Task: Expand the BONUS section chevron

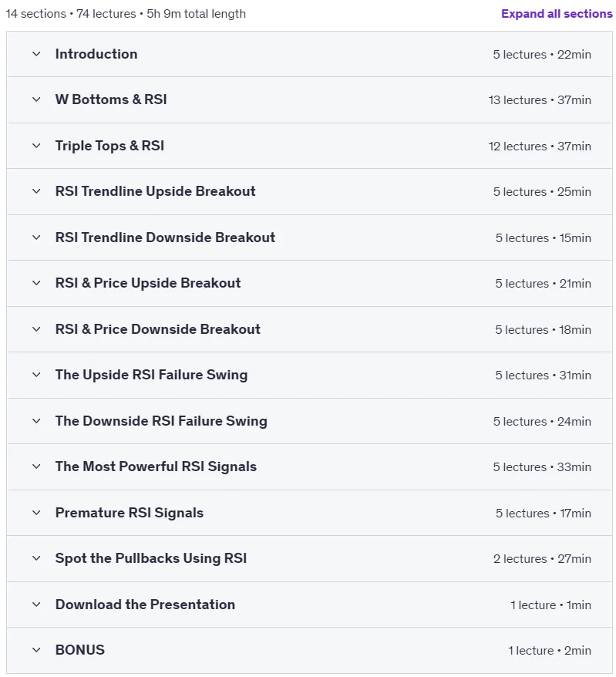Action: [36, 650]
